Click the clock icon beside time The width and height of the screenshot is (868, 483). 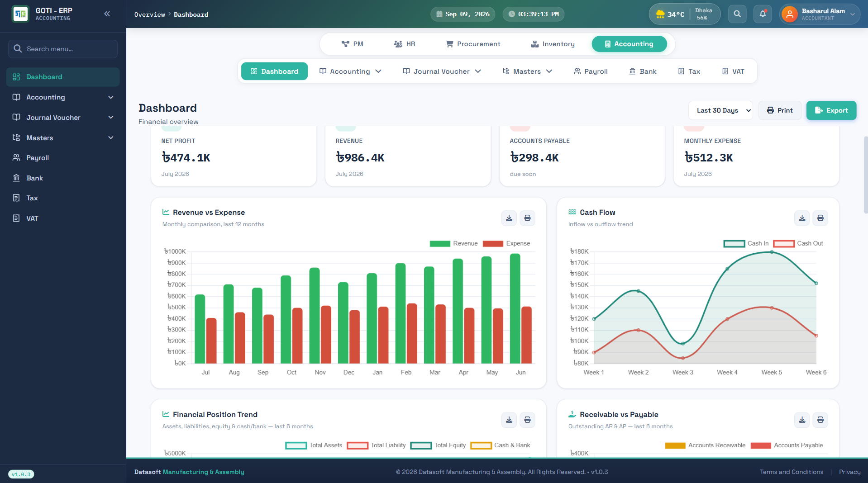click(x=511, y=14)
